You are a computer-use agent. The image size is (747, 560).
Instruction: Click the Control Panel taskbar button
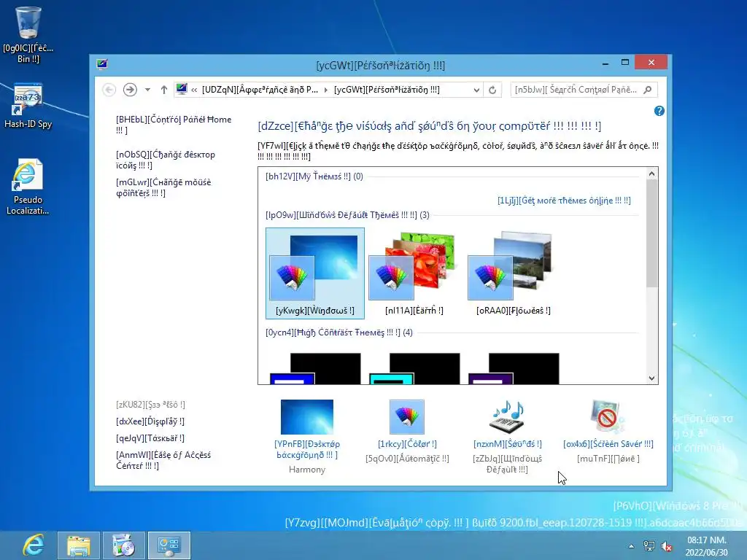point(169,545)
